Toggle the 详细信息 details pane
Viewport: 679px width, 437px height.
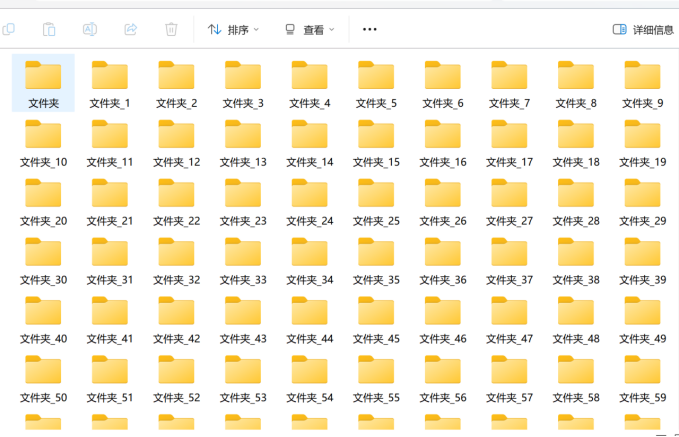coord(643,29)
